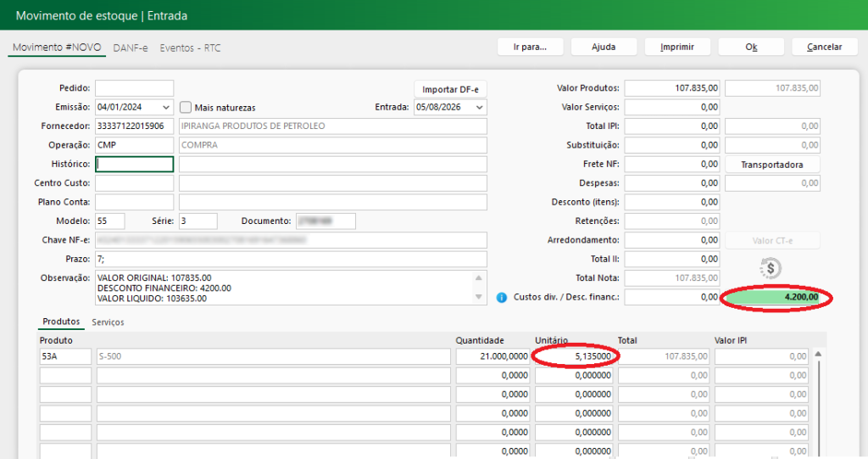Click the Importar DF-e button
Screen dimensions: 868x459
(450, 89)
